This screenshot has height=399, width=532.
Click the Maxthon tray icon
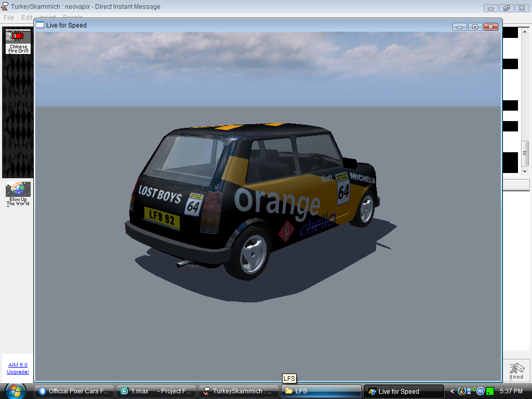coord(481,391)
